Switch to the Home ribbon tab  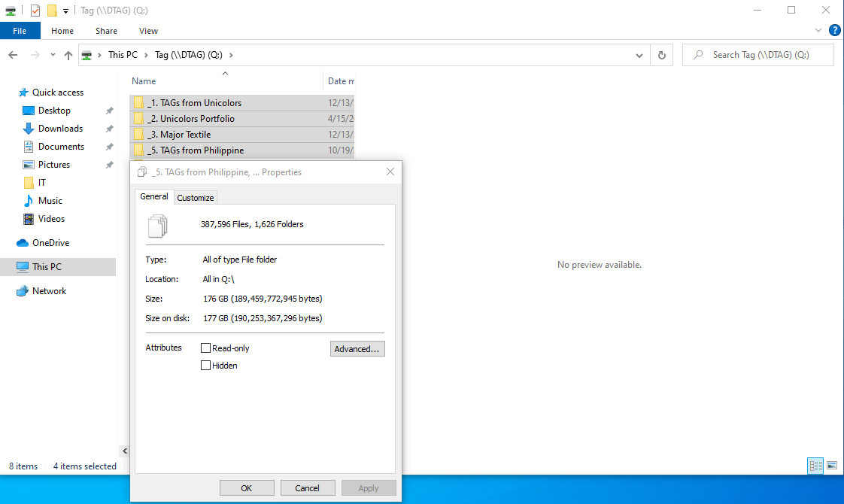tap(62, 31)
